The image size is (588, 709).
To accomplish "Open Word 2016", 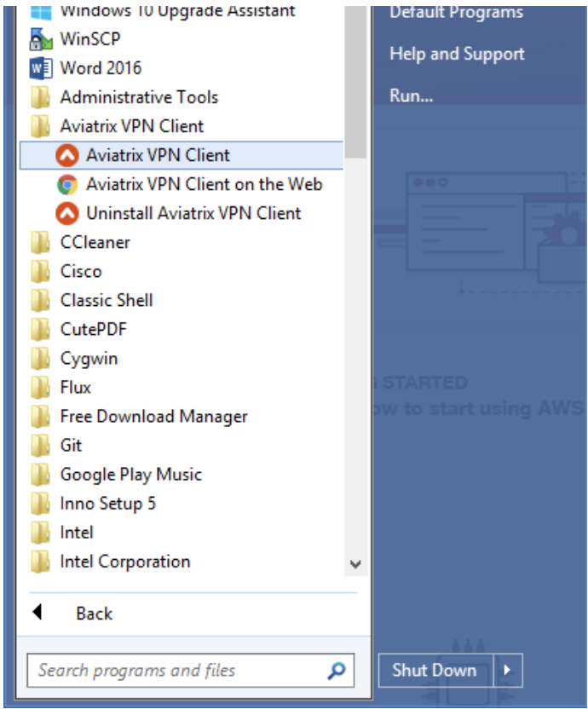I will (x=101, y=68).
